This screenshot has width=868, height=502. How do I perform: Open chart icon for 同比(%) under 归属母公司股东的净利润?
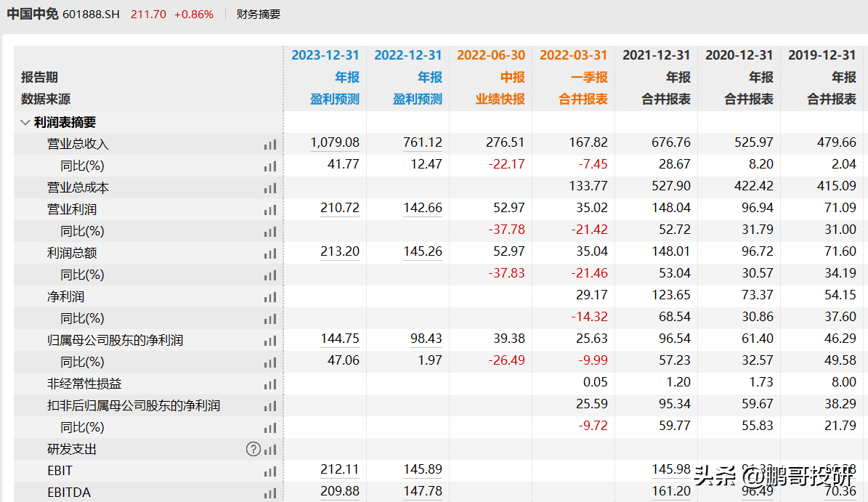click(x=270, y=363)
